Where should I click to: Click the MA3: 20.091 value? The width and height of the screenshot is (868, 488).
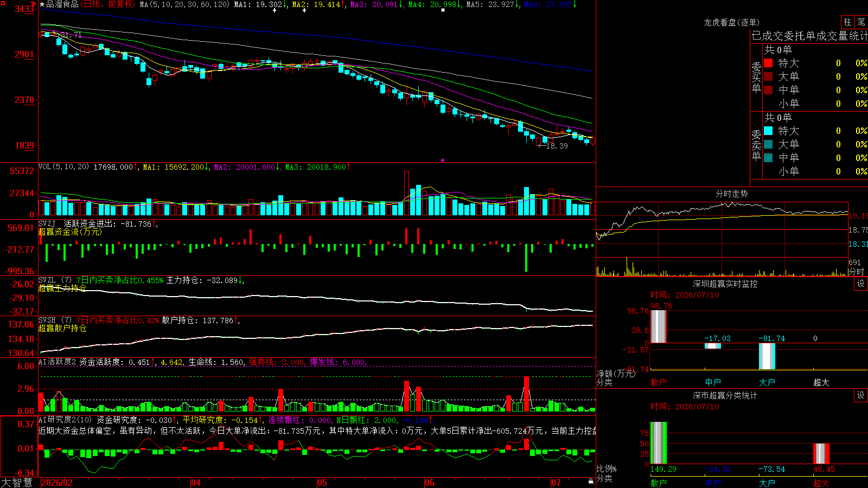[x=374, y=4]
